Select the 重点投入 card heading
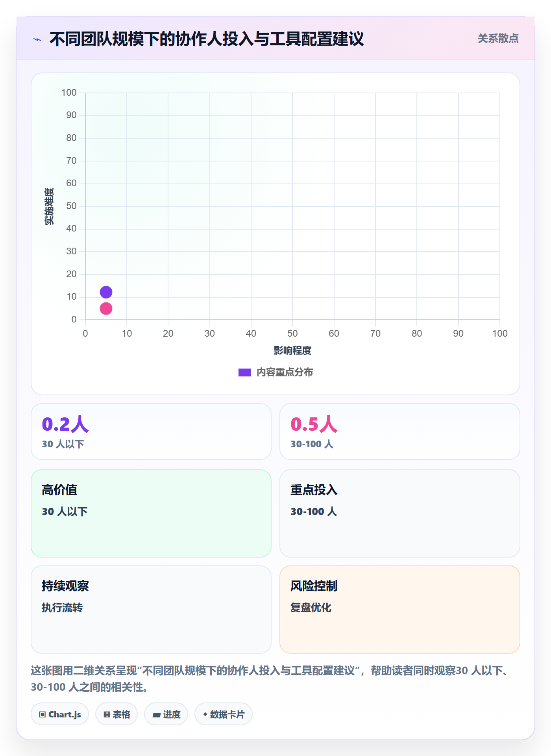The image size is (551, 756). [314, 490]
